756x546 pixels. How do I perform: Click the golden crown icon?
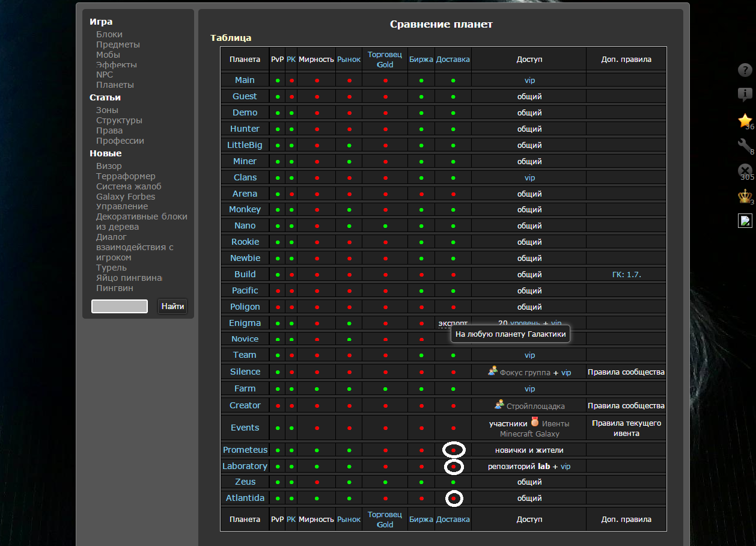click(745, 196)
